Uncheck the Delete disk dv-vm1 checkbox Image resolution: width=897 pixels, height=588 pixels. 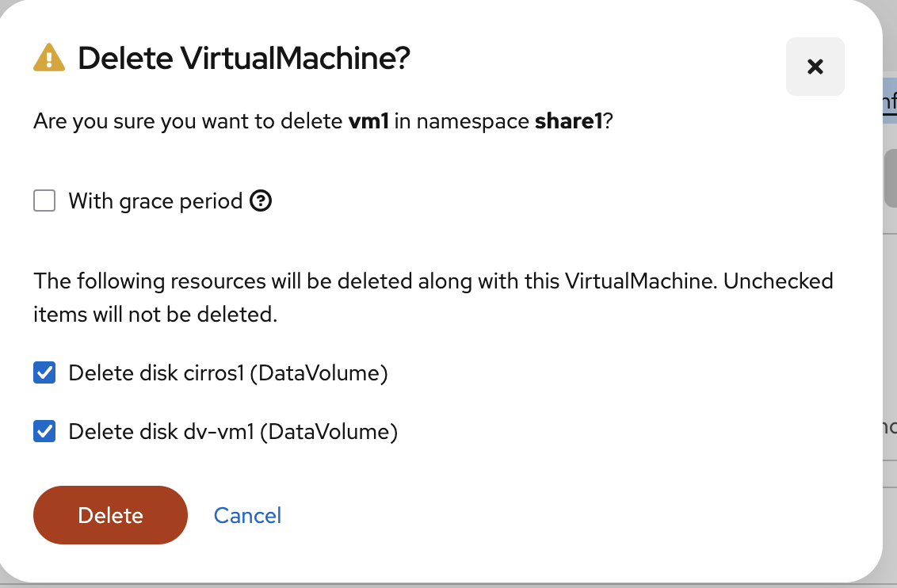[x=44, y=432]
